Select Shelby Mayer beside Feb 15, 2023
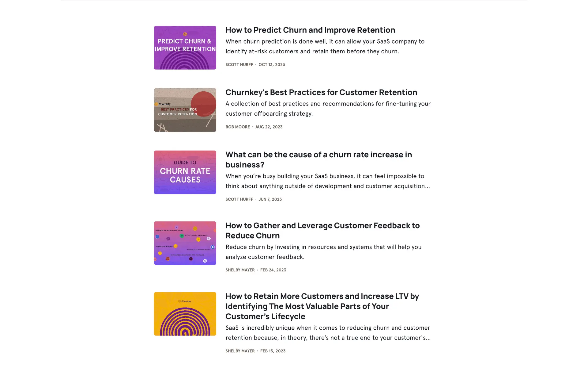This screenshot has height=368, width=588. [x=240, y=351]
